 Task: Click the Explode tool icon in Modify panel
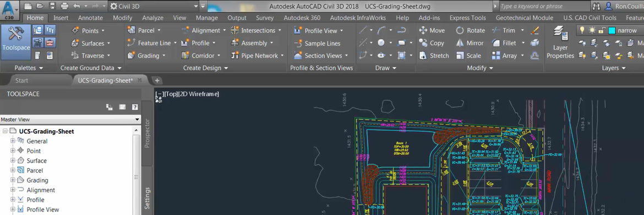[535, 43]
